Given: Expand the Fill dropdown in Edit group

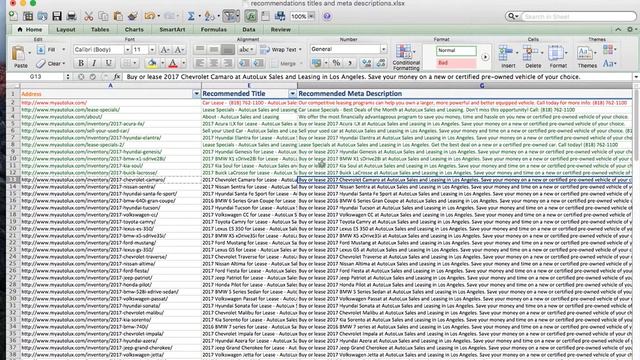Looking at the screenshot, I should 63,49.
